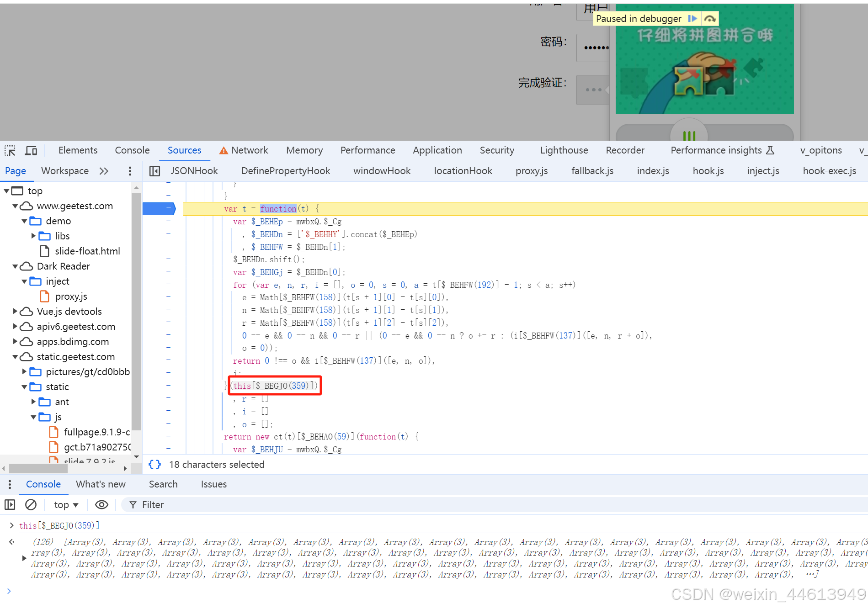The height and width of the screenshot is (609, 868).
Task: Switch to the Workspace navigator tab
Action: coord(65,171)
